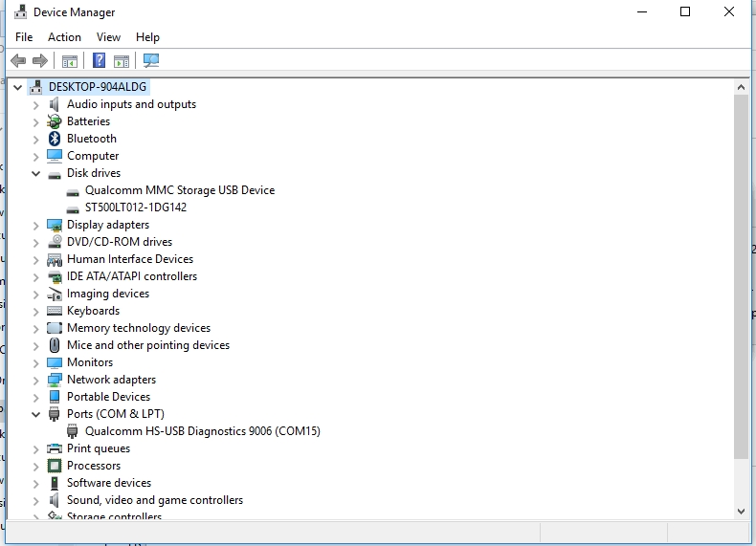
Task: Click the Network adapters icon
Action: point(55,380)
